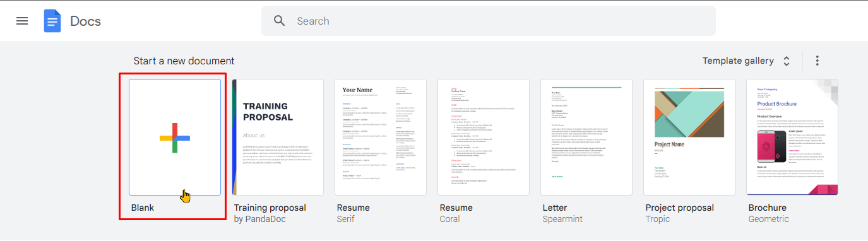Click the 'Letter' label
The height and width of the screenshot is (241, 868).
coord(555,208)
